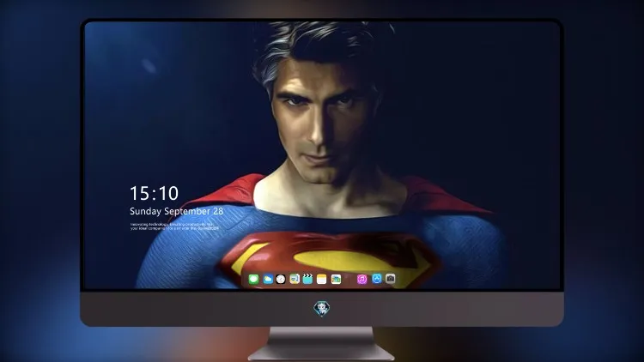This screenshot has width=644, height=362.
Task: Click the logo badge on monitor chin
Action: 322,308
